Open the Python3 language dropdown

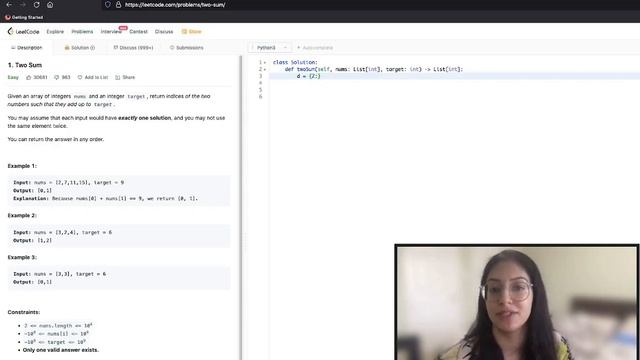270,48
